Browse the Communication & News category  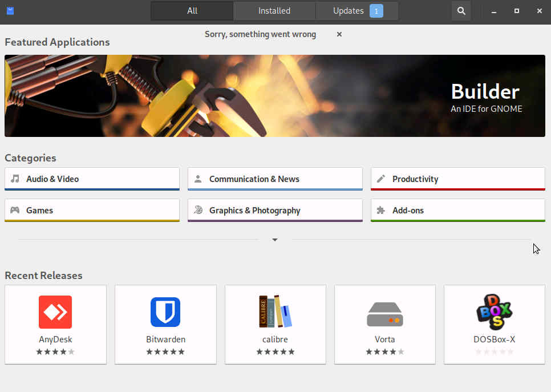[275, 179]
